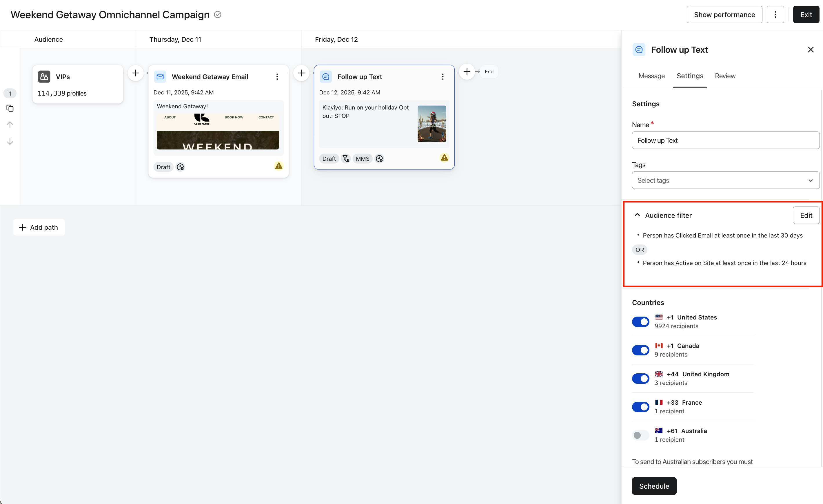Click the warning icon on Weekend Getaway Email card

click(278, 166)
